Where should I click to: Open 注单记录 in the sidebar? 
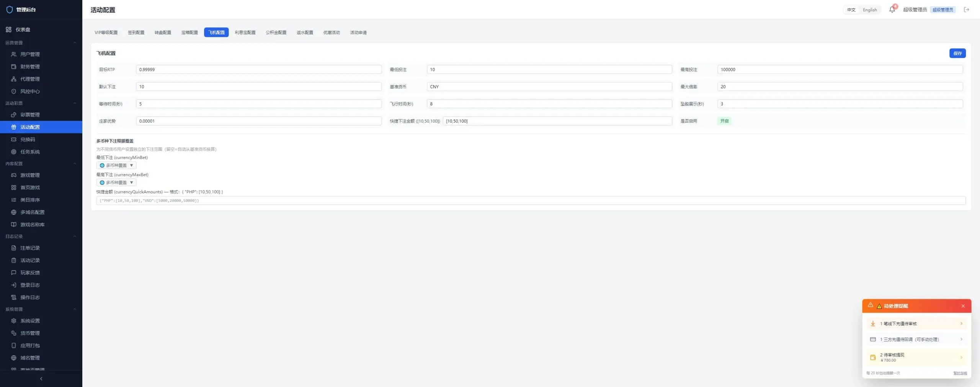41,248
